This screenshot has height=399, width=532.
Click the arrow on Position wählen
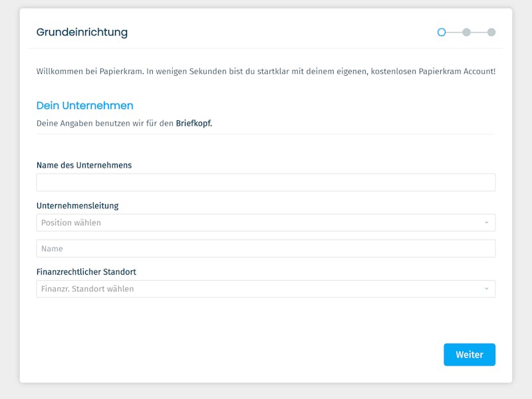pos(487,223)
